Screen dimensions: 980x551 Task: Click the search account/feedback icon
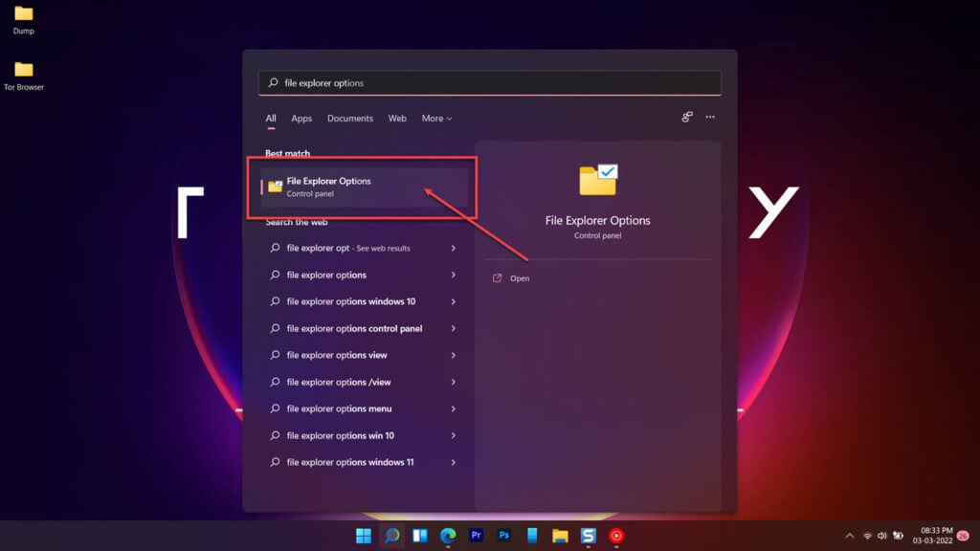687,117
